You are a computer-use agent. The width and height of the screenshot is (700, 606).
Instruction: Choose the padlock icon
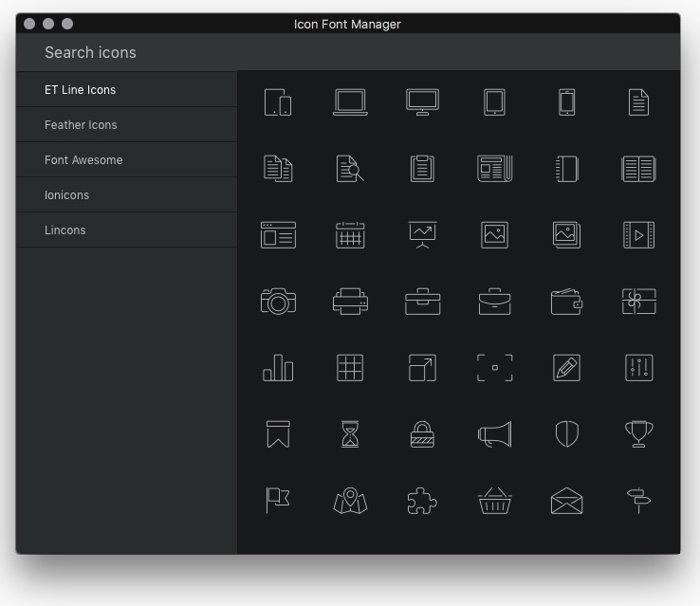tap(422, 433)
